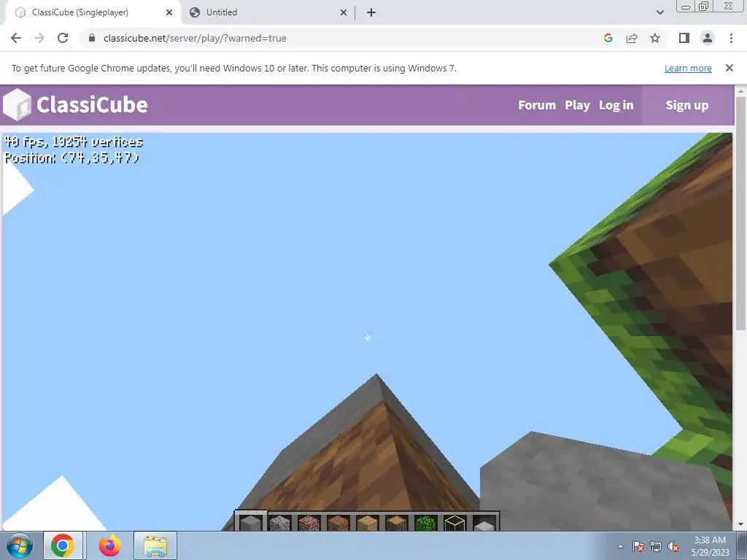747x560 pixels.
Task: Select the log block in hotbar
Action: tap(396, 524)
